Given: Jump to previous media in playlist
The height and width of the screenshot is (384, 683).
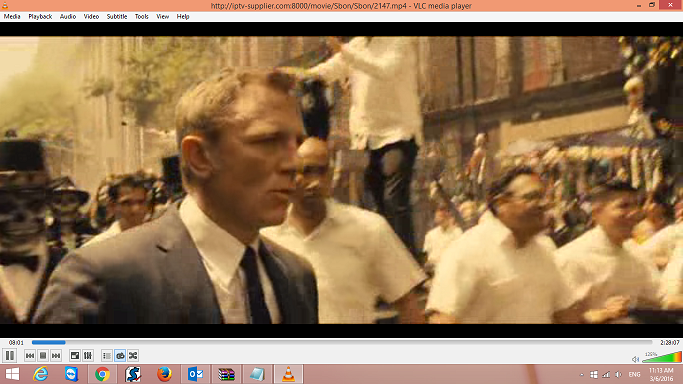Looking at the screenshot, I should coord(30,356).
